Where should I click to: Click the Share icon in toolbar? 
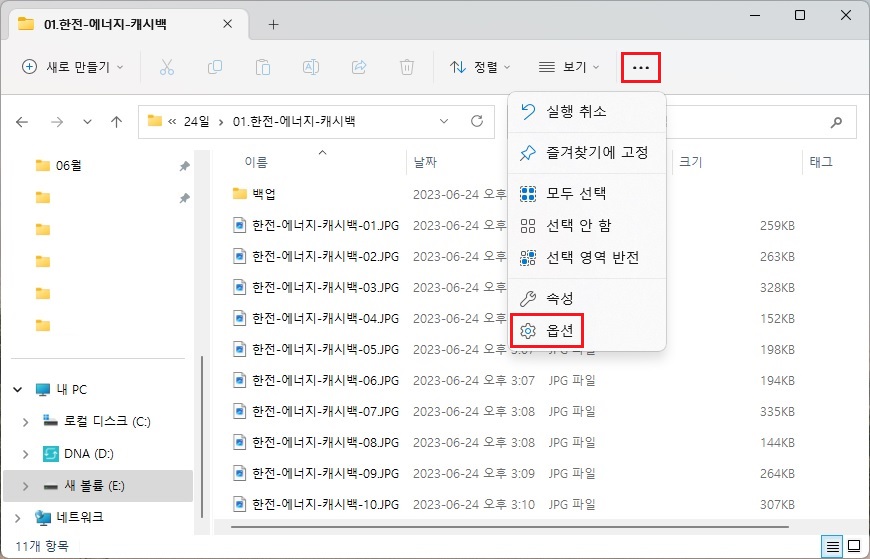359,67
